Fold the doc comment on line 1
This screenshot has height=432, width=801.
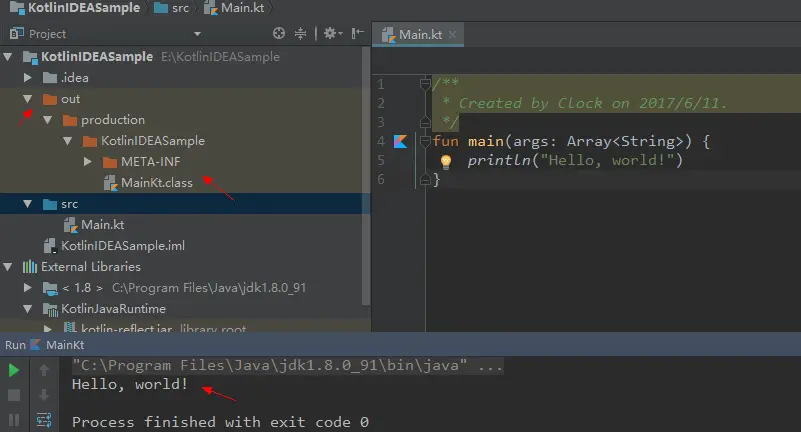[425, 83]
